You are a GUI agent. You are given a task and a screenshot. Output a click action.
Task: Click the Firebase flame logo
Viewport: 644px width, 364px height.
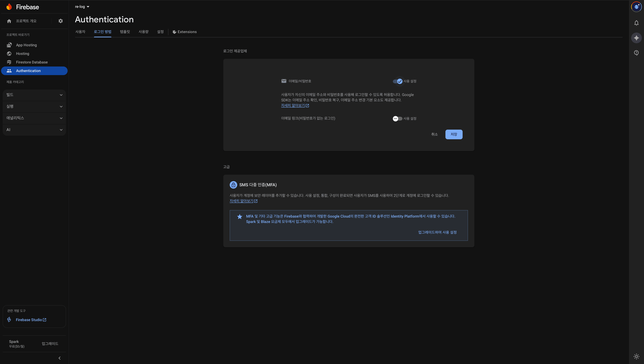(x=9, y=7)
